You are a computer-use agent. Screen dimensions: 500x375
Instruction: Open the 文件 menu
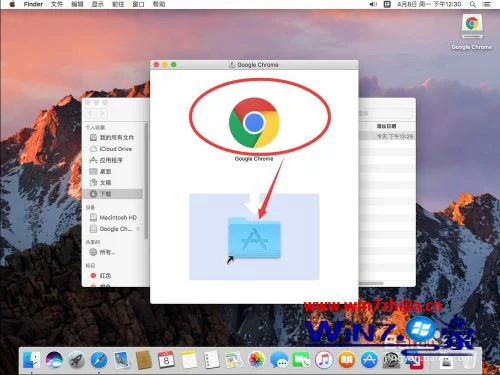click(x=57, y=4)
